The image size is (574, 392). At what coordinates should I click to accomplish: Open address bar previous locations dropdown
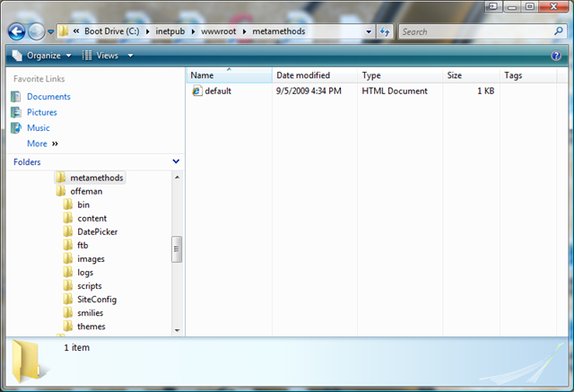tap(369, 31)
